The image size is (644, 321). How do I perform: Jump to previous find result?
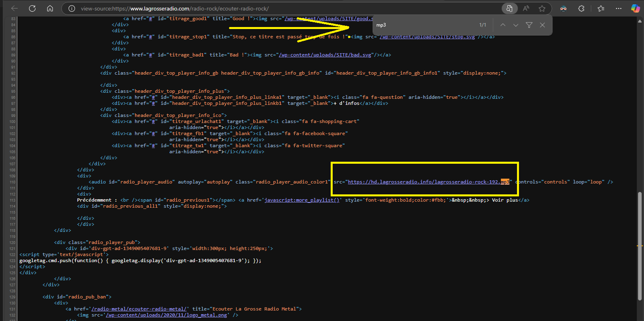click(503, 25)
